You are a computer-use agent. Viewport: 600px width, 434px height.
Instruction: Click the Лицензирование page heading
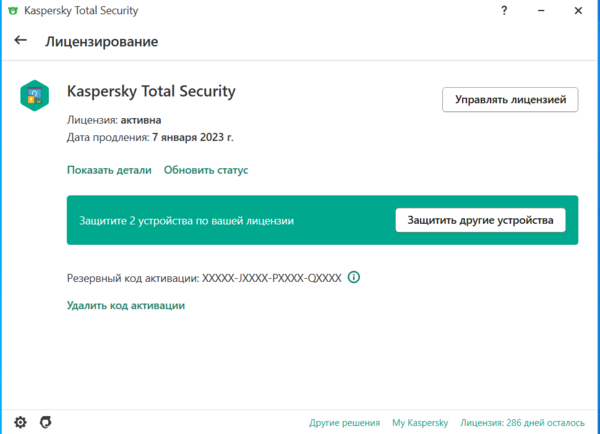click(x=102, y=42)
